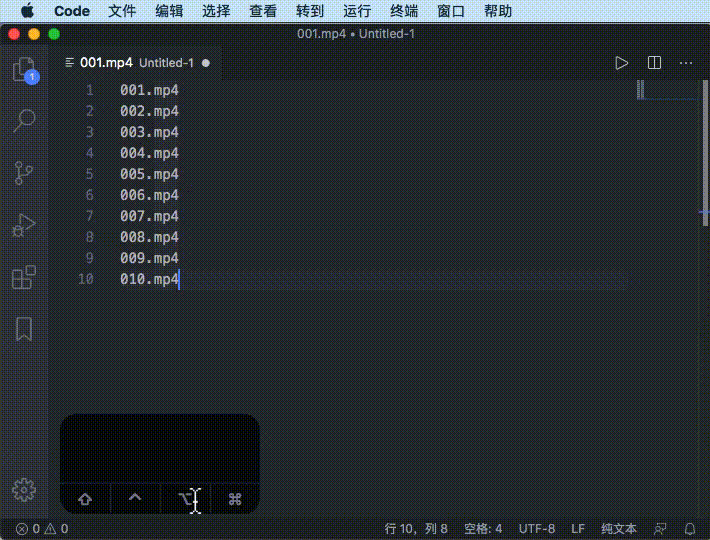This screenshot has height=540, width=710.
Task: Split the editor to the right
Action: click(654, 63)
